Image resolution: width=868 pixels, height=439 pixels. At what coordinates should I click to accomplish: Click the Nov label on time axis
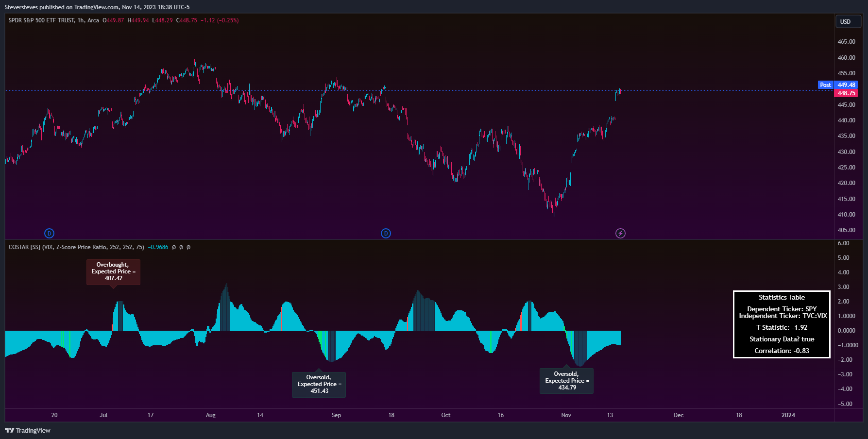point(566,415)
